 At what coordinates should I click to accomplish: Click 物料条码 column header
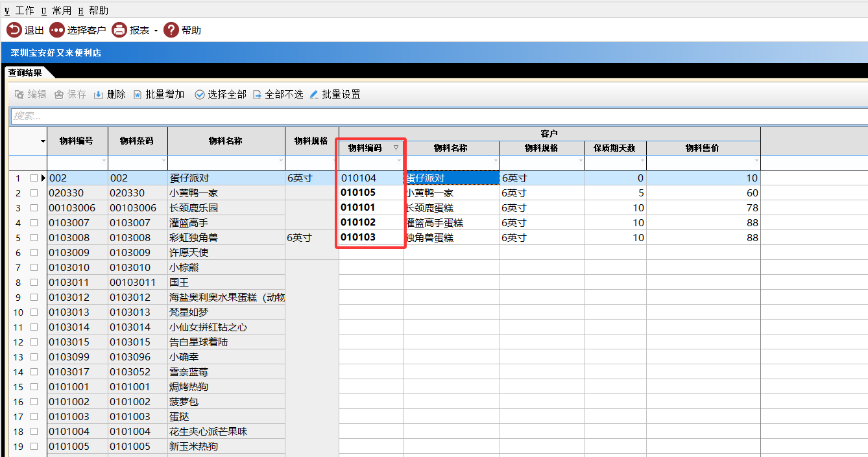(x=138, y=141)
